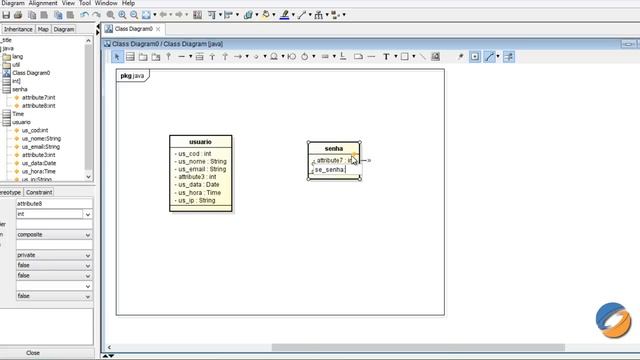The height and width of the screenshot is (360, 640).
Task: Open the Window menu
Action: click(x=106, y=3)
